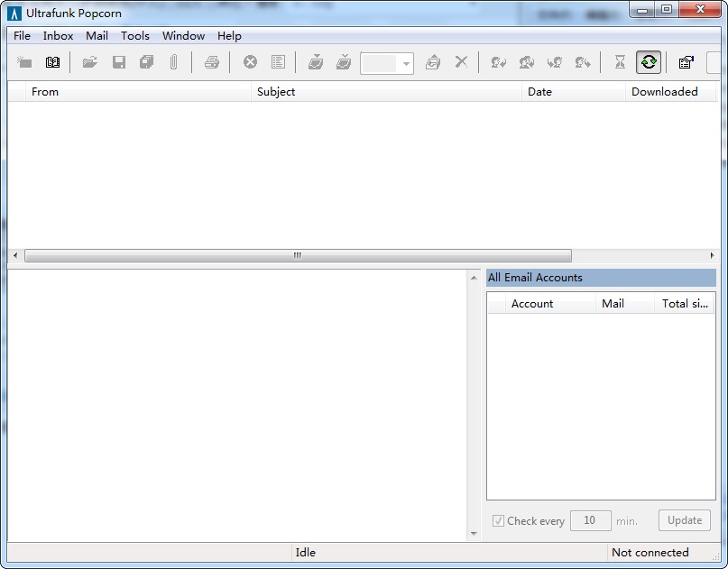Maximize the Ultrafunk Popcorn window
Viewport: 728px width, 569px height.
(667, 10)
